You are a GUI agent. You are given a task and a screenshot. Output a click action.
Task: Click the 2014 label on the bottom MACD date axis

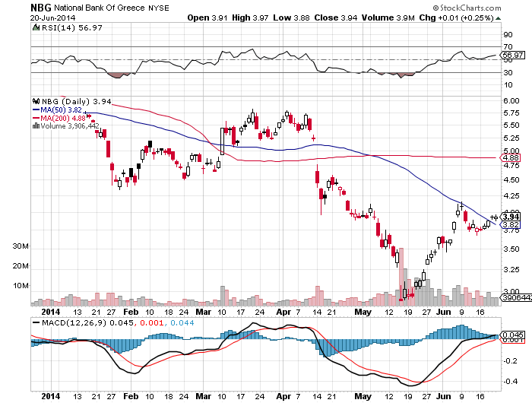(51, 396)
